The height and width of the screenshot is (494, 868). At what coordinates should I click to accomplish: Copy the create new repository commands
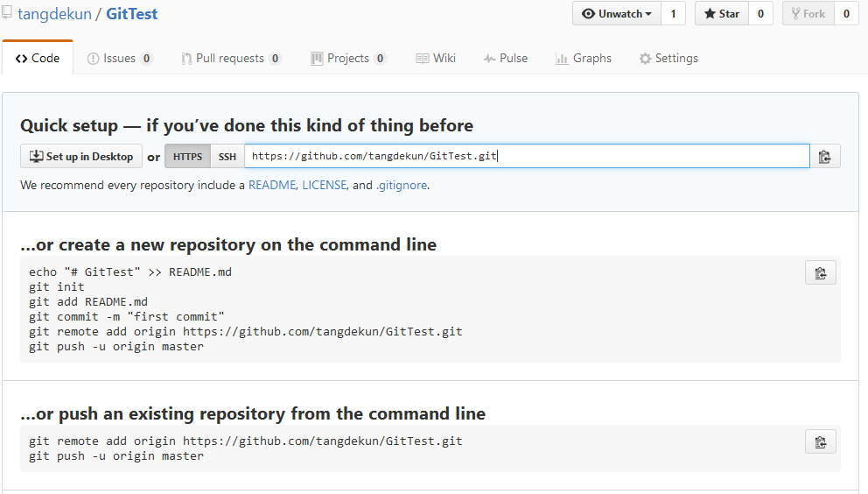click(821, 272)
